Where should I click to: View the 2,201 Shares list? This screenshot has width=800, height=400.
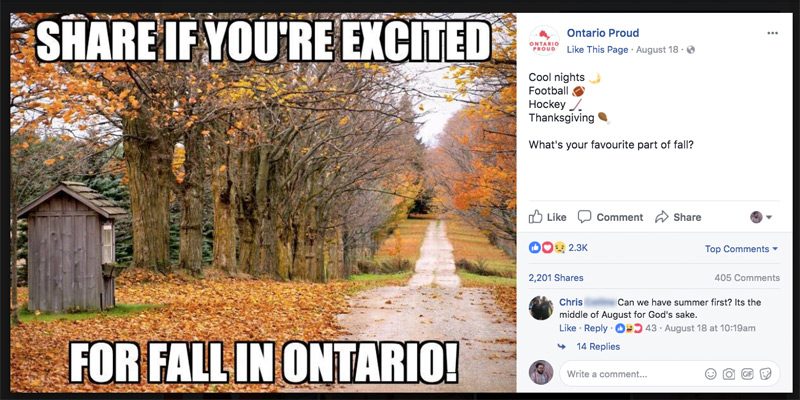pos(556,278)
